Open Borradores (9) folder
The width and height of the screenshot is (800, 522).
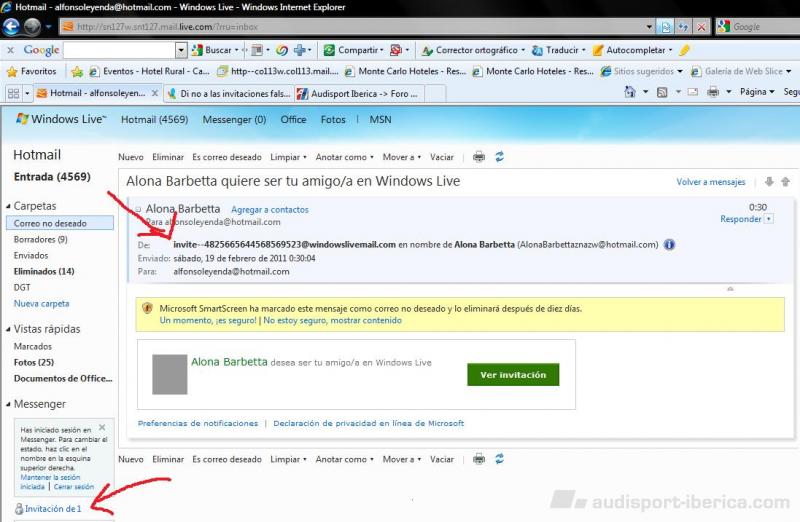pyautogui.click(x=40, y=239)
